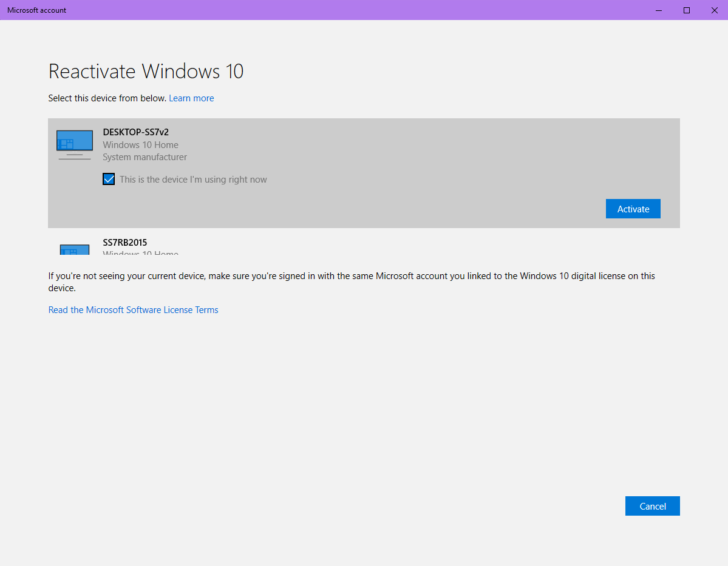Click the 'Select this device from below' text
The image size is (728, 566).
[107, 98]
